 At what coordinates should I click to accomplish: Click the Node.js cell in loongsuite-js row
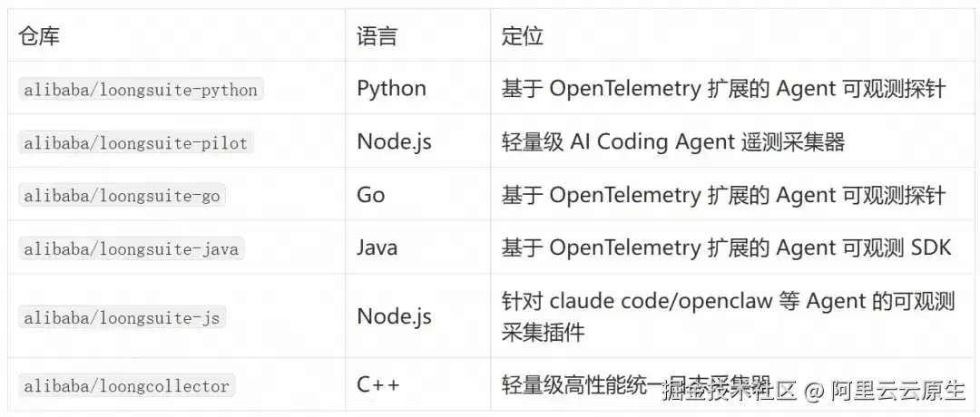click(395, 315)
